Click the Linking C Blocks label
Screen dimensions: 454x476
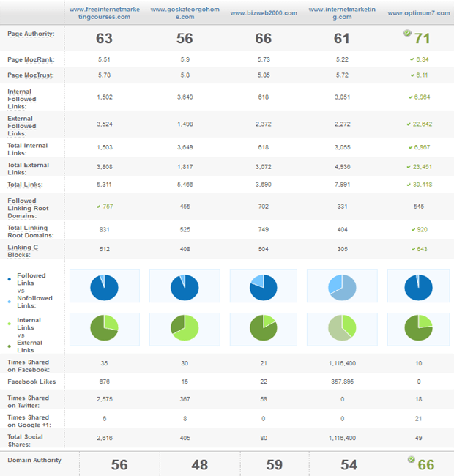pyautogui.click(x=23, y=250)
